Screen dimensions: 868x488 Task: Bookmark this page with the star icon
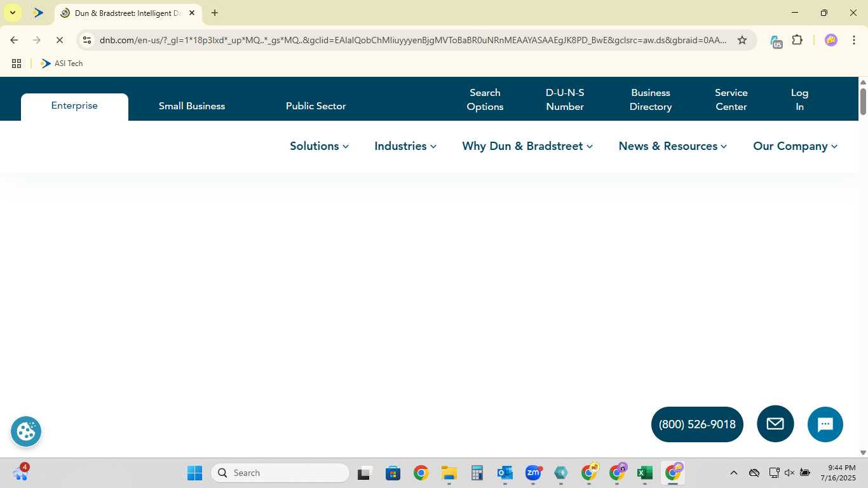742,40
